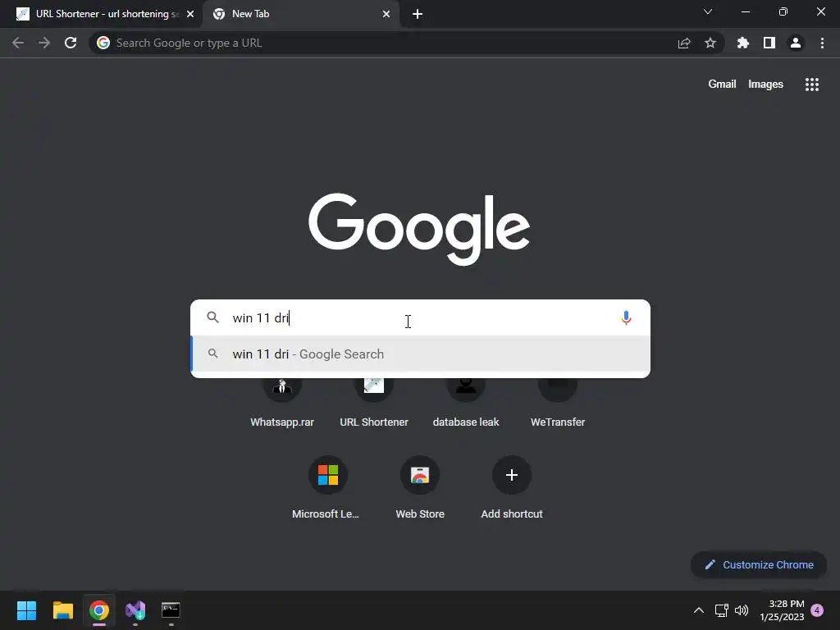Open the terminal window from the taskbar
Image resolution: width=840 pixels, height=630 pixels.
point(171,610)
